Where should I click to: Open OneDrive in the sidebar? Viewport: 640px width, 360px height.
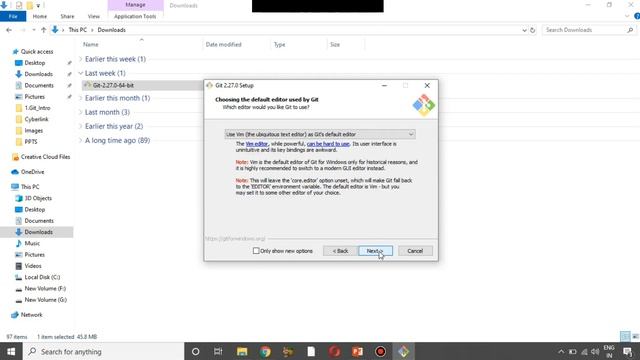[x=32, y=172]
